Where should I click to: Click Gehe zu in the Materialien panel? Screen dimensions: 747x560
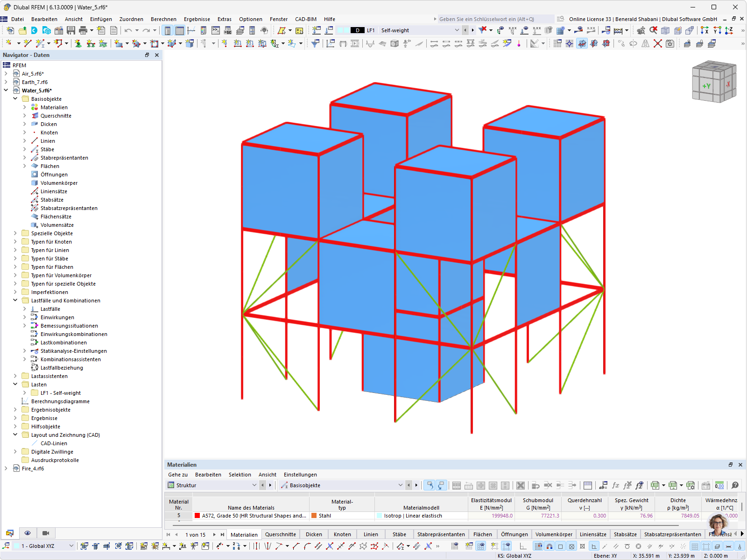[177, 475]
